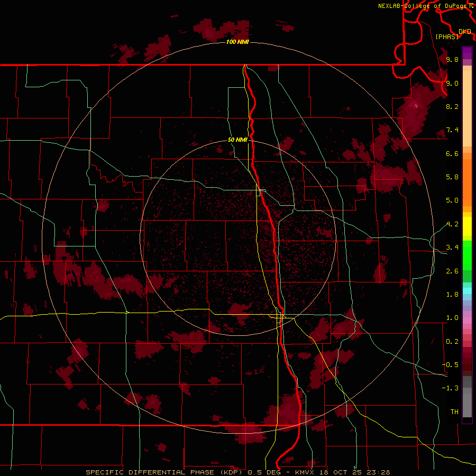Click the [PHAS] label above the color scale
476x476 pixels.
[447, 36]
